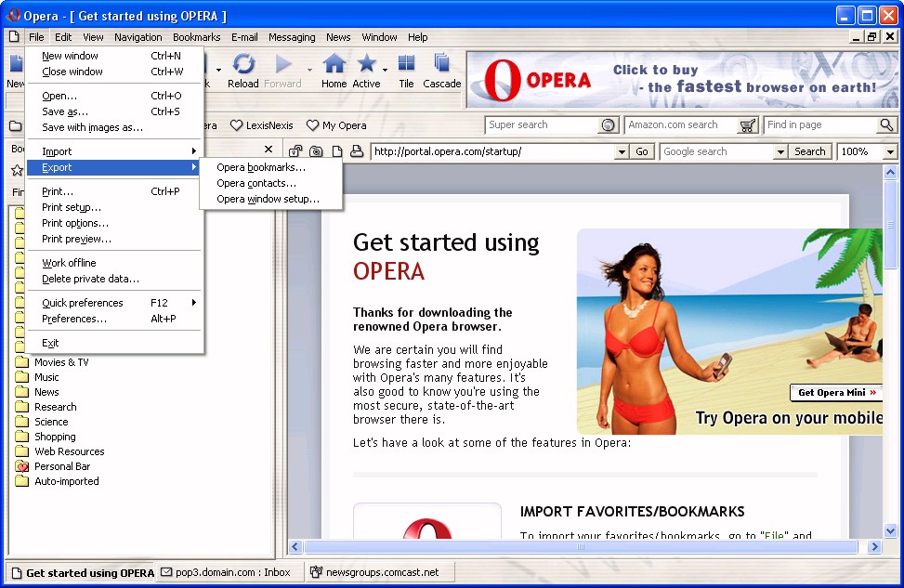Click the Find in page magnifier icon
This screenshot has height=588, width=904.
click(x=886, y=124)
